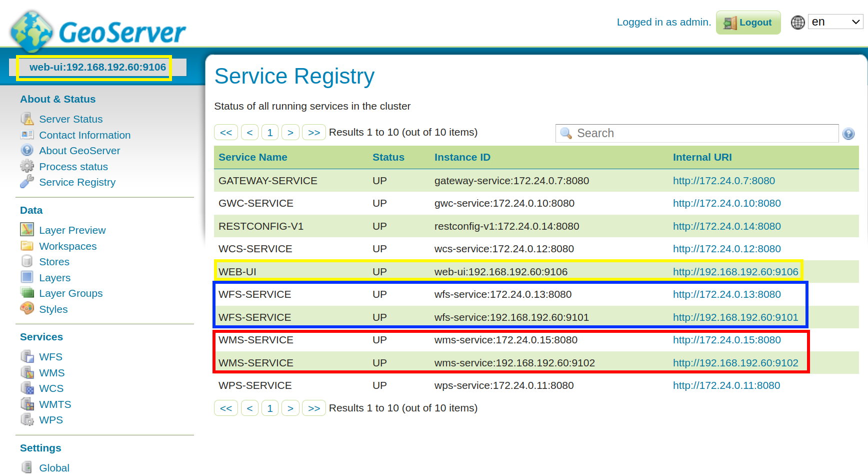The image size is (868, 474).
Task: Click bottom pagination > button
Action: tap(290, 408)
